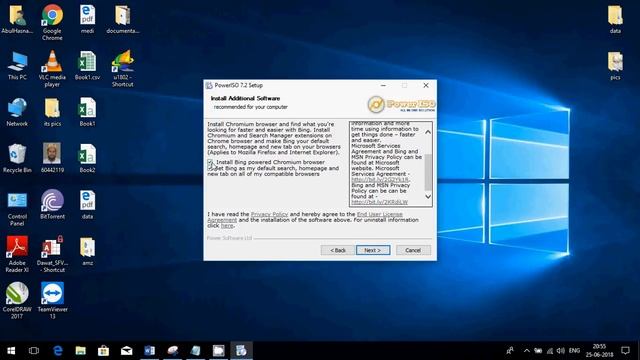Open the Microsoft Services Agreement bit.ly link
Image resolution: width=640 pixels, height=360 pixels.
click(380, 180)
